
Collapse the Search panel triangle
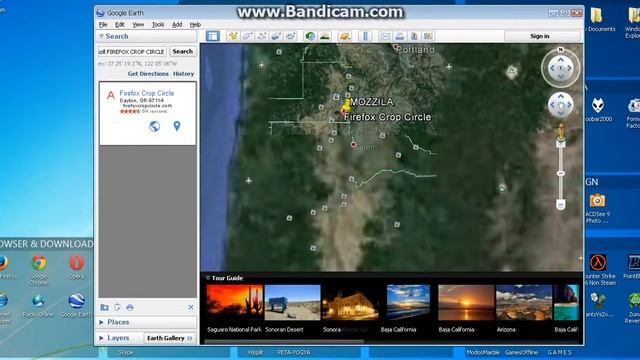click(x=101, y=36)
